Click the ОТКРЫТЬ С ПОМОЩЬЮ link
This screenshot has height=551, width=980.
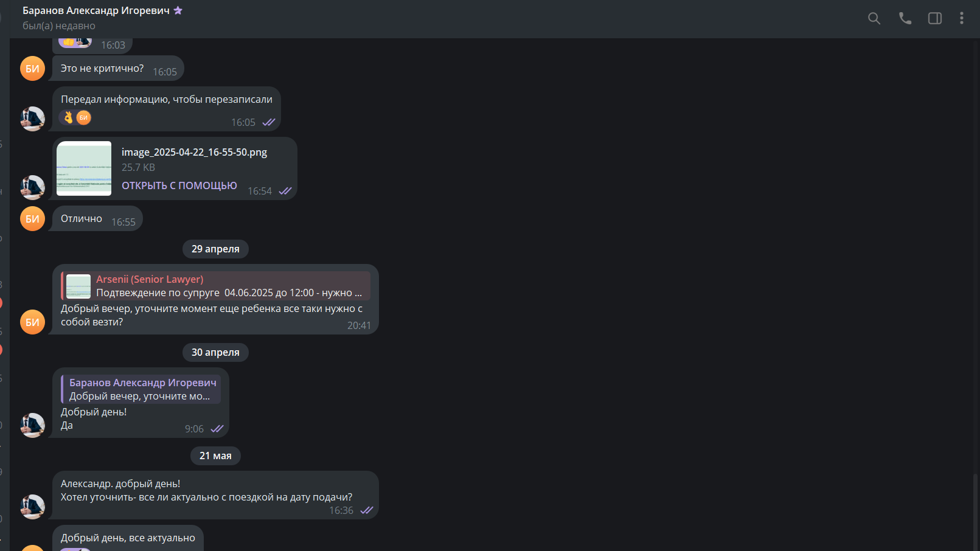(x=179, y=185)
